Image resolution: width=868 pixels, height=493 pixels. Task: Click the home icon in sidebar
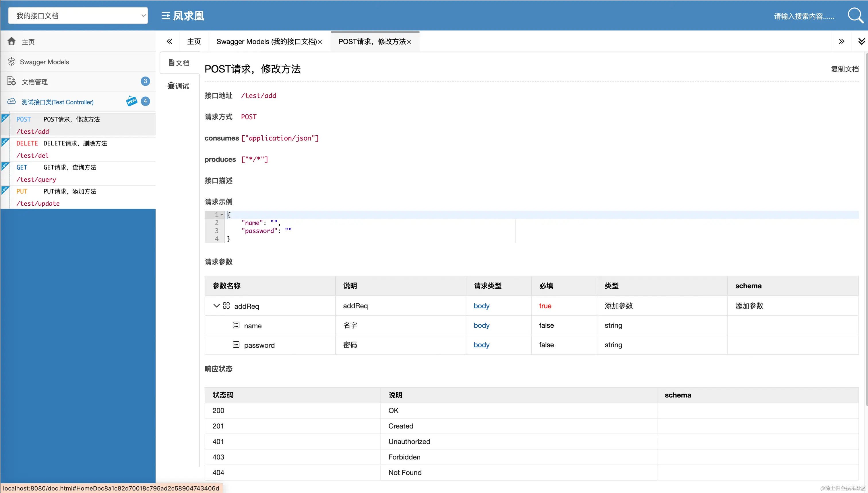coord(11,41)
